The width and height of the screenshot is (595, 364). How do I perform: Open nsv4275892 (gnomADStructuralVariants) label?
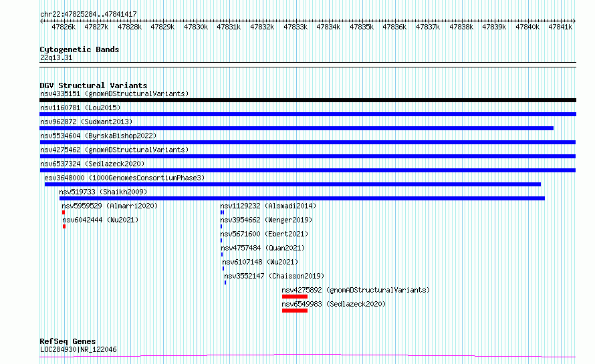(x=356, y=290)
